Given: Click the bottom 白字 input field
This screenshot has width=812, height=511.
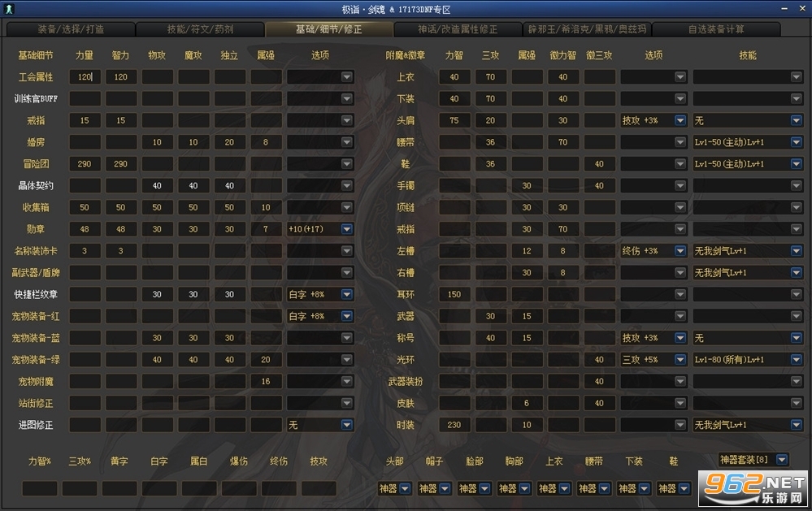Looking at the screenshot, I should (x=159, y=488).
